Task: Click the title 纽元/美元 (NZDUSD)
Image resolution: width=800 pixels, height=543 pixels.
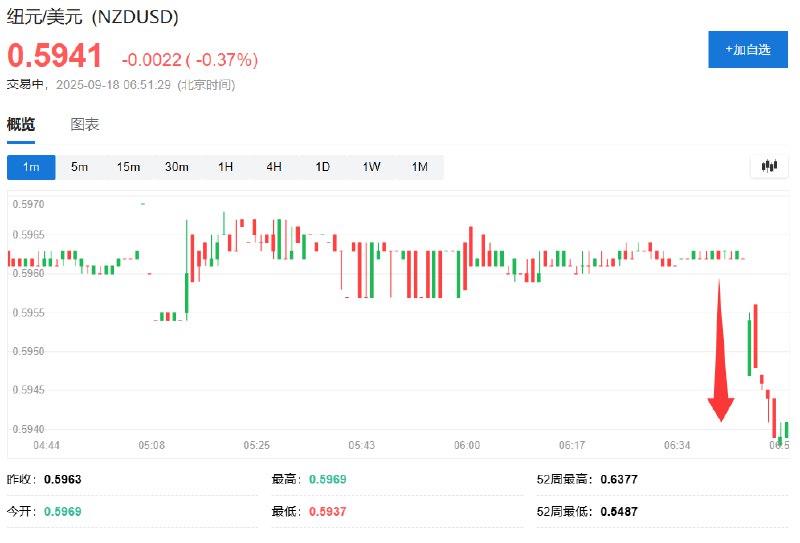Action: [92, 17]
